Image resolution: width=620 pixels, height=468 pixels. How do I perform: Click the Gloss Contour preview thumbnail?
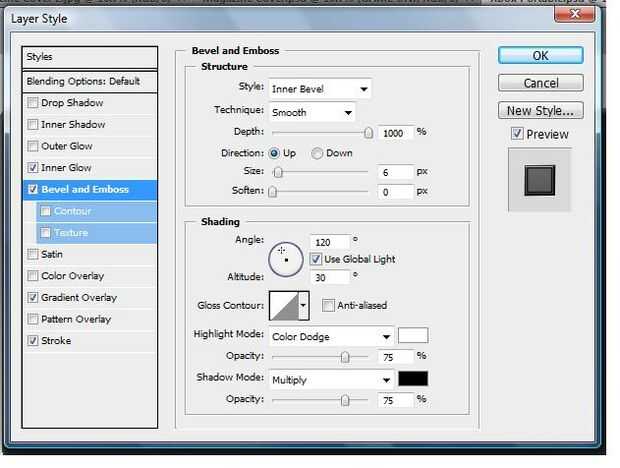pos(284,306)
